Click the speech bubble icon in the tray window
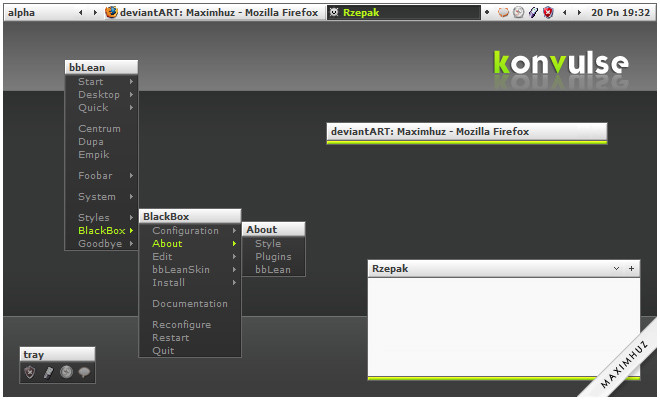Screen dimensions: 660x400 85,372
